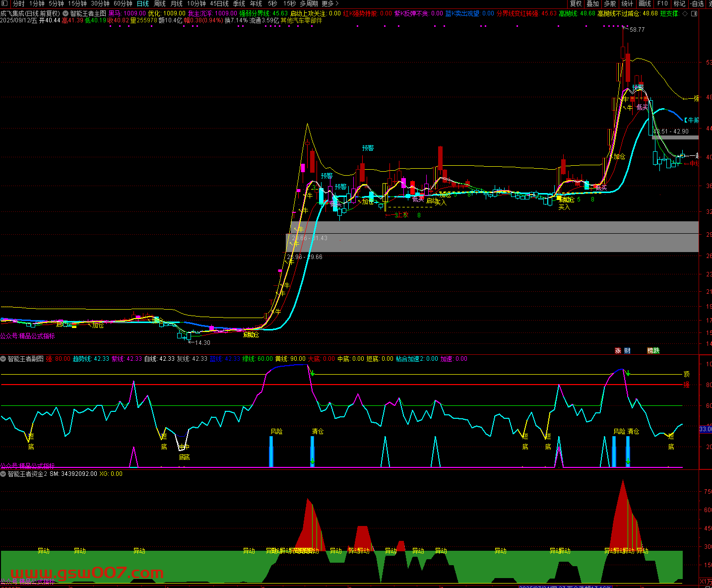
Task: Toggle the 复权 price adjustment button
Action: (x=576, y=3)
